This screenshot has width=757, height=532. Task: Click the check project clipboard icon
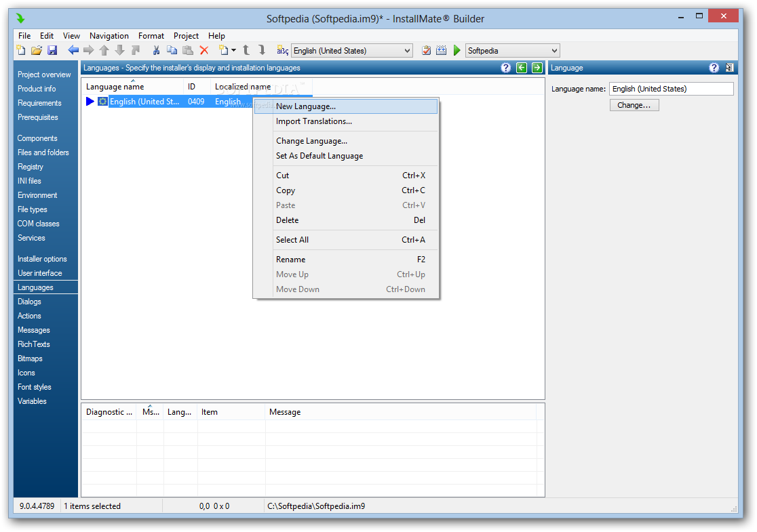coord(426,50)
